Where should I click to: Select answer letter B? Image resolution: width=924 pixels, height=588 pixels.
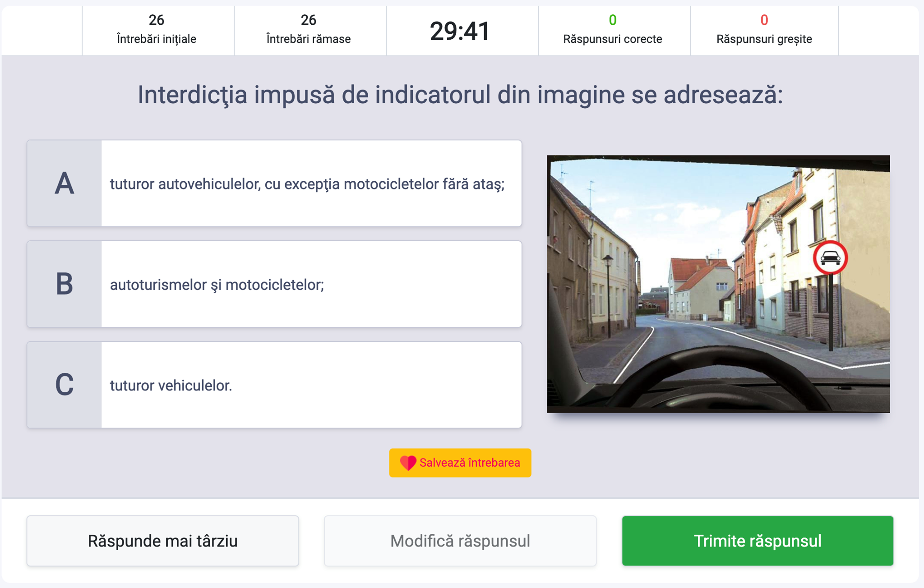[64, 284]
